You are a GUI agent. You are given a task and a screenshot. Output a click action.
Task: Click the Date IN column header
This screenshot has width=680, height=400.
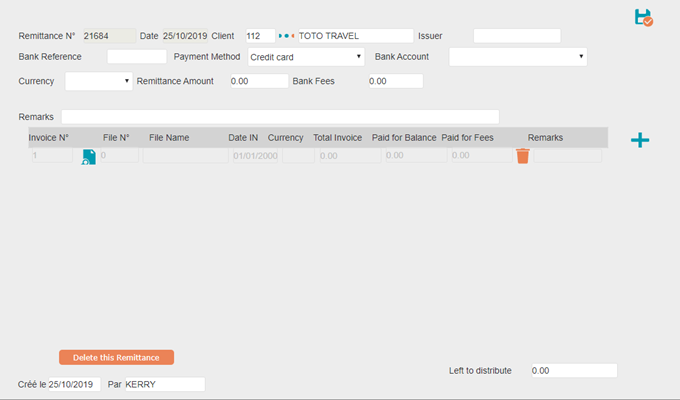click(x=243, y=138)
